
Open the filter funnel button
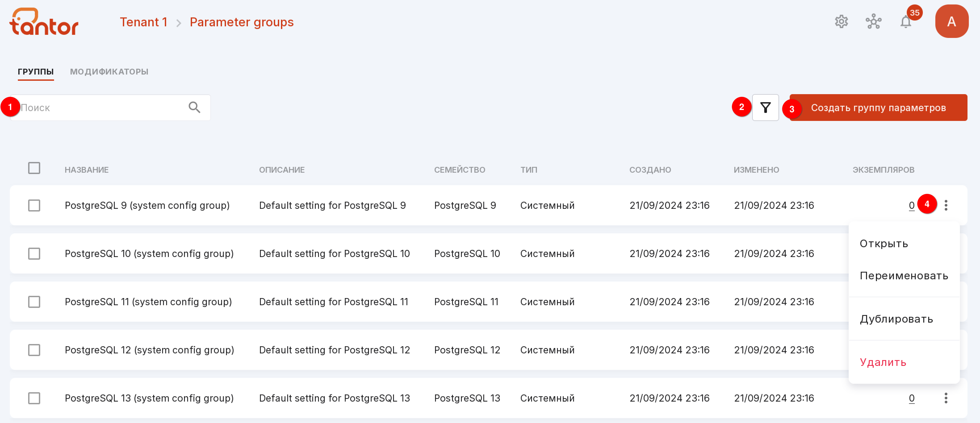[765, 108]
